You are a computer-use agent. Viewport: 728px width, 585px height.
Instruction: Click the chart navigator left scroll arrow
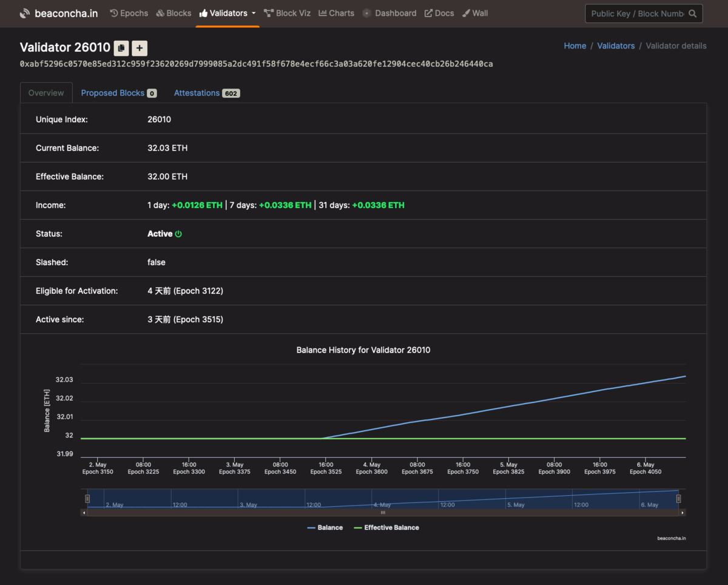(84, 513)
